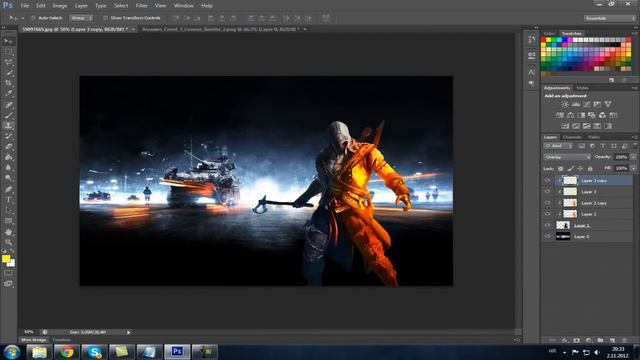Add a Levels adjustment

click(576, 104)
